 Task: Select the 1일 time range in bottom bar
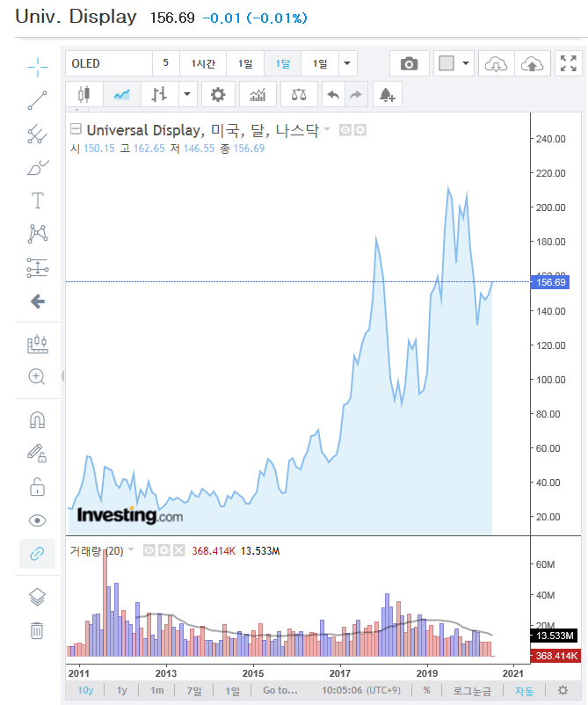pyautogui.click(x=232, y=690)
